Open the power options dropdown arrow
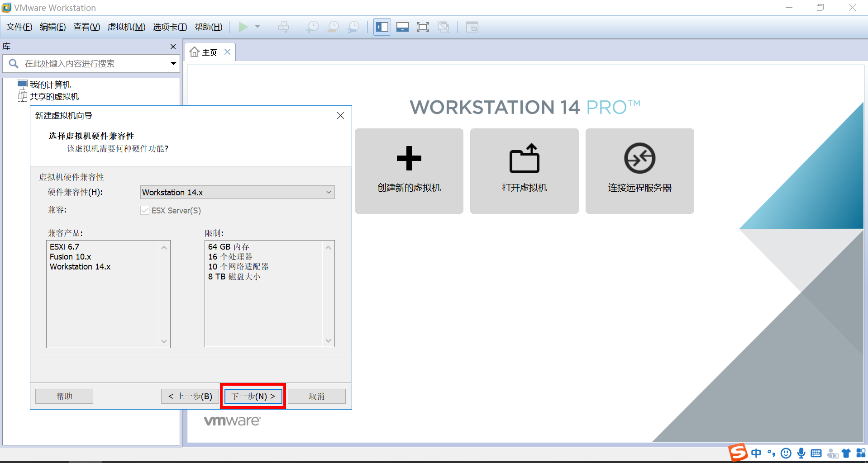This screenshot has width=868, height=463. [x=258, y=27]
